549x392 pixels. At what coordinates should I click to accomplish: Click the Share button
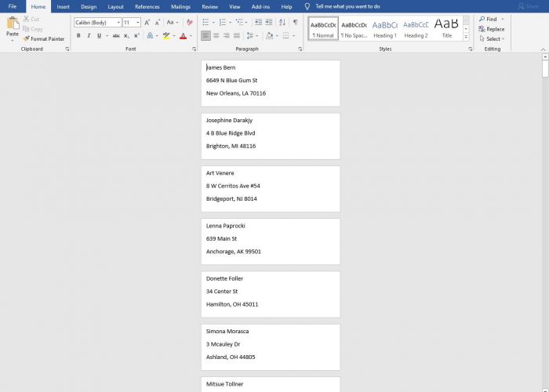click(529, 6)
